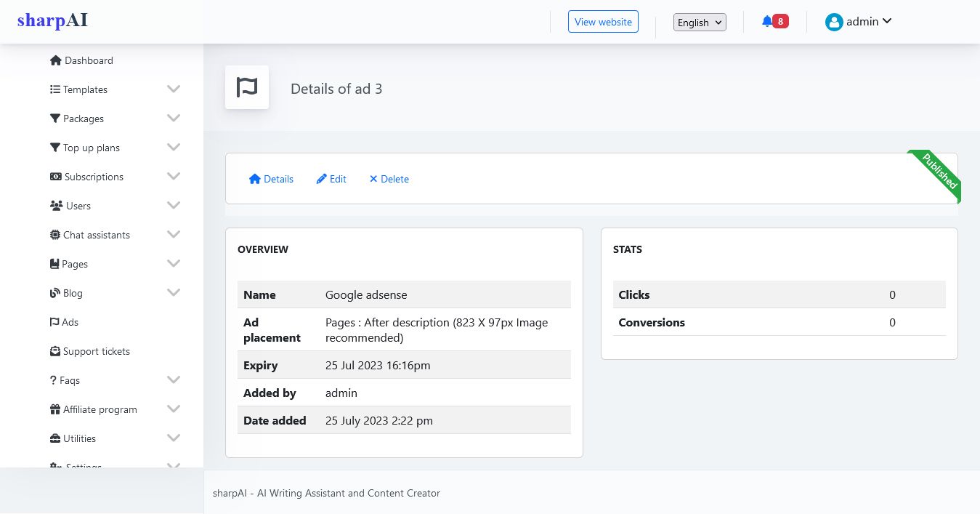
Task: Click the Affiliate program gift icon
Action: 55,409
